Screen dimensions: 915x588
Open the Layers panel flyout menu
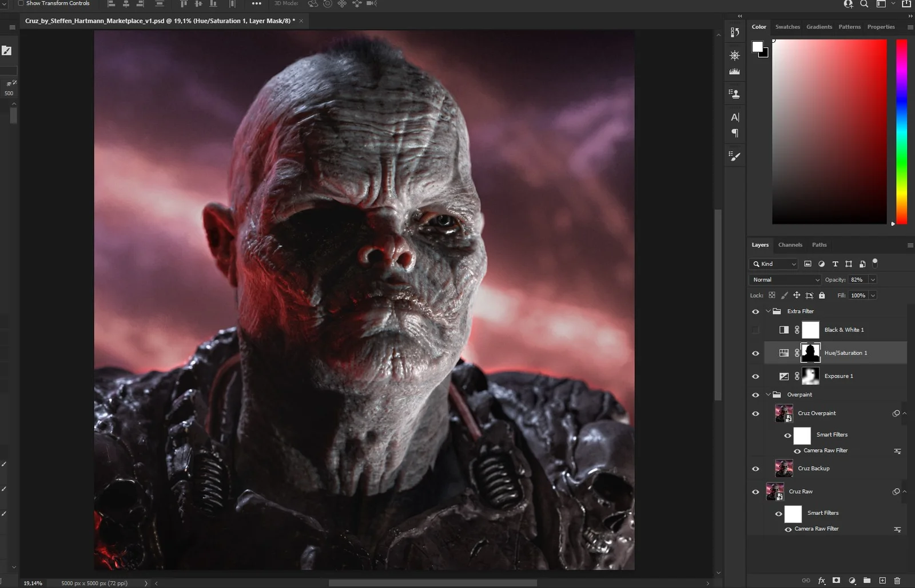[x=910, y=245]
